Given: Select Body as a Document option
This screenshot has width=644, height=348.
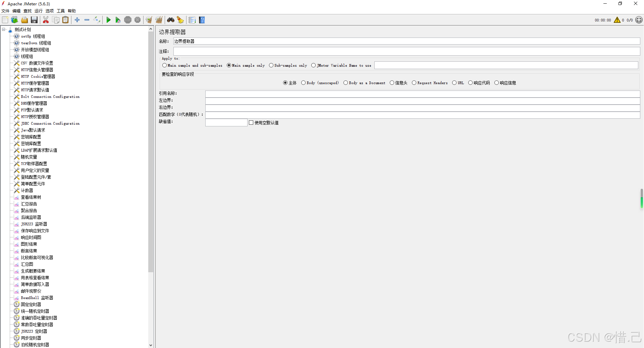Looking at the screenshot, I should tap(364, 83).
